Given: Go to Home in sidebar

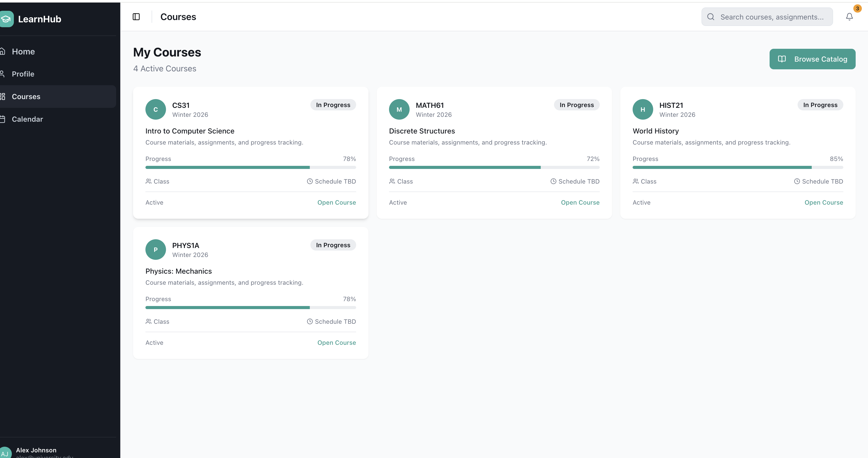Looking at the screenshot, I should click(x=23, y=52).
